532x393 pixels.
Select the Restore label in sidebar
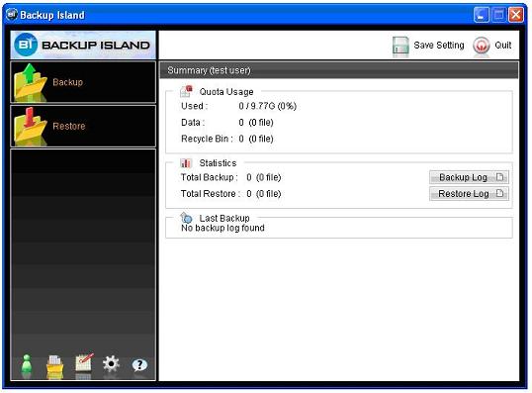pyautogui.click(x=69, y=126)
